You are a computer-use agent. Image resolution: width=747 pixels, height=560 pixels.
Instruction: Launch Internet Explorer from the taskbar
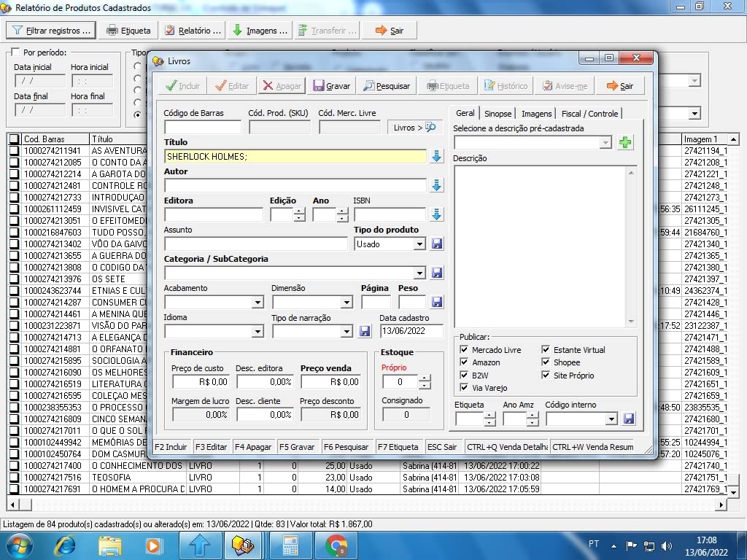(x=64, y=545)
